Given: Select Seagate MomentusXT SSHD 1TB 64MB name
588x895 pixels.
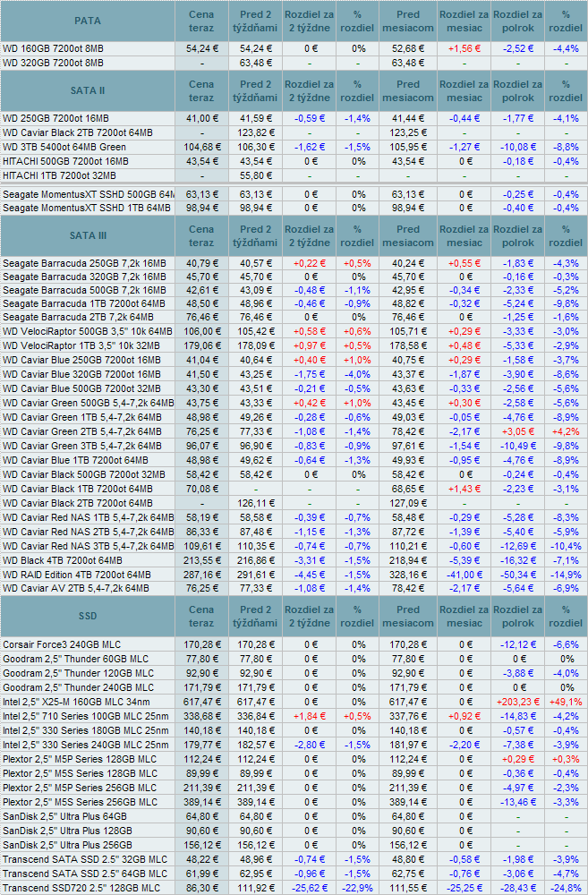Looking at the screenshot, I should pyautogui.click(x=87, y=208).
